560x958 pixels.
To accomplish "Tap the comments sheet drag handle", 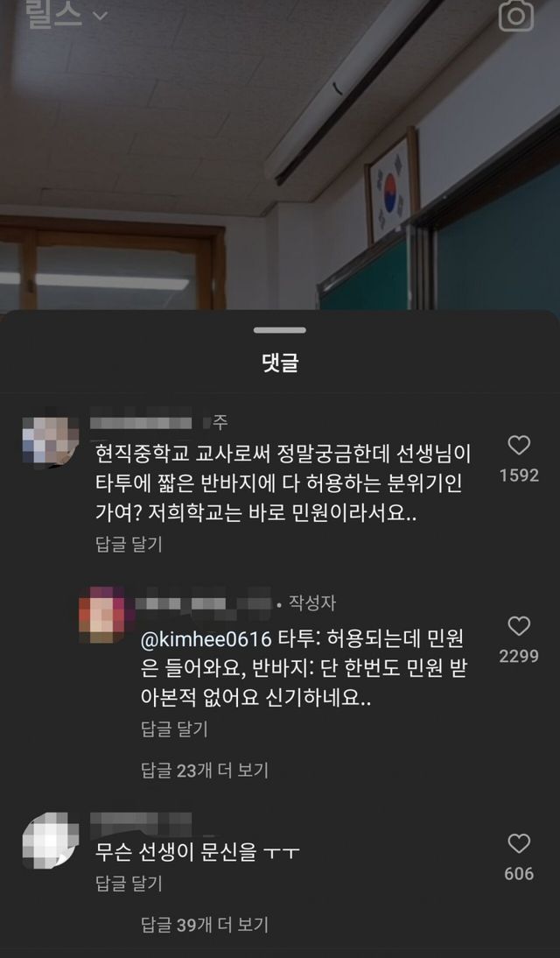I will 280,330.
